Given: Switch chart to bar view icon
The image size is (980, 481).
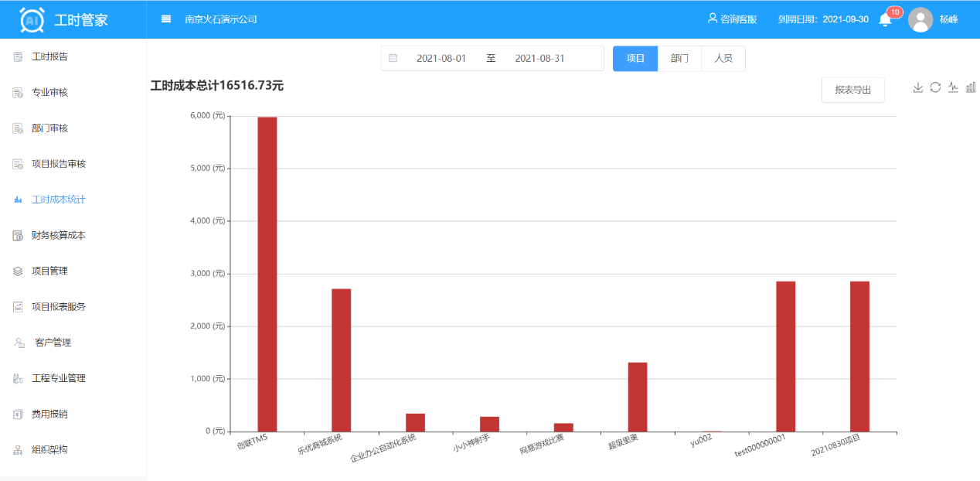Looking at the screenshot, I should coord(971,87).
